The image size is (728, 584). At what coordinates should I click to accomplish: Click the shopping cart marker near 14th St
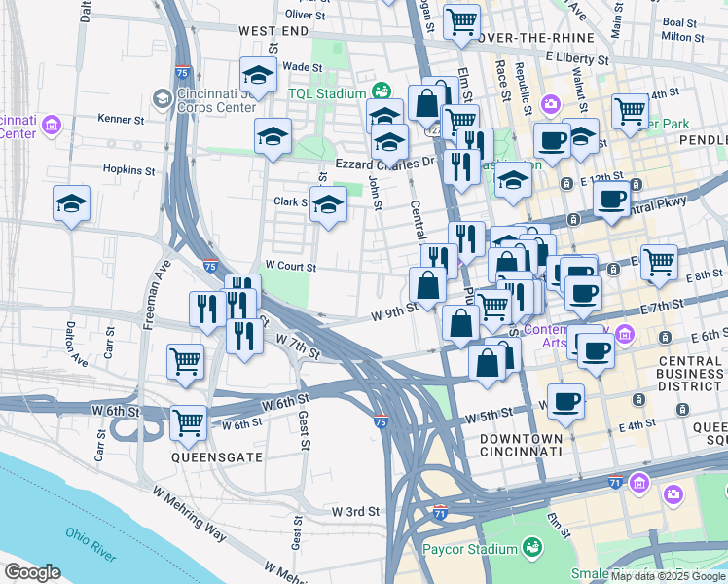click(630, 113)
